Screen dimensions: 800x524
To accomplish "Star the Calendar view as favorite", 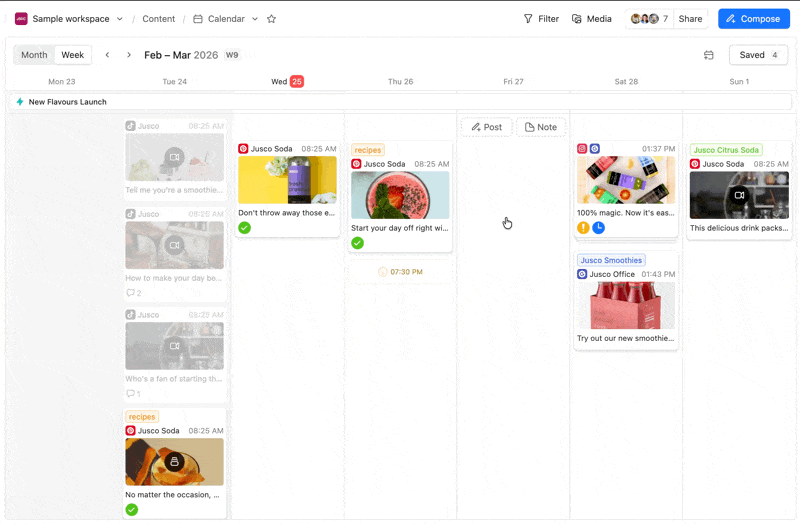I will pyautogui.click(x=271, y=19).
